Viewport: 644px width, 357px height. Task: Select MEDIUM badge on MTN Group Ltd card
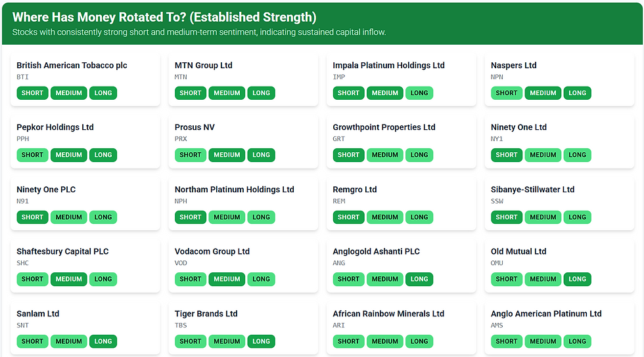(227, 93)
